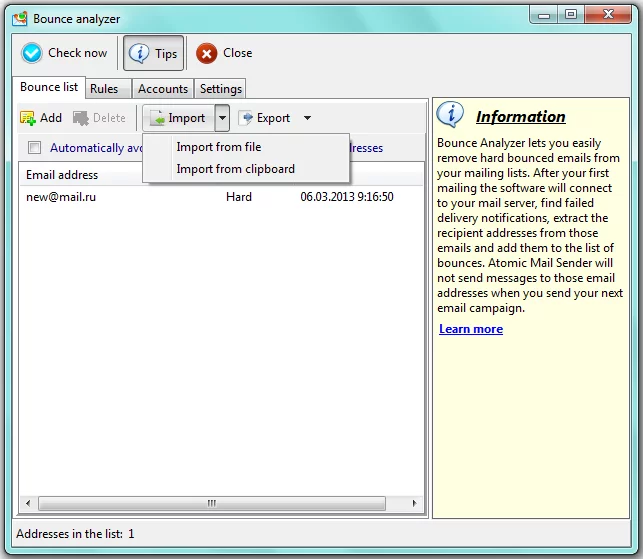This screenshot has width=643, height=559.
Task: Open the Learn more link
Action: click(470, 329)
